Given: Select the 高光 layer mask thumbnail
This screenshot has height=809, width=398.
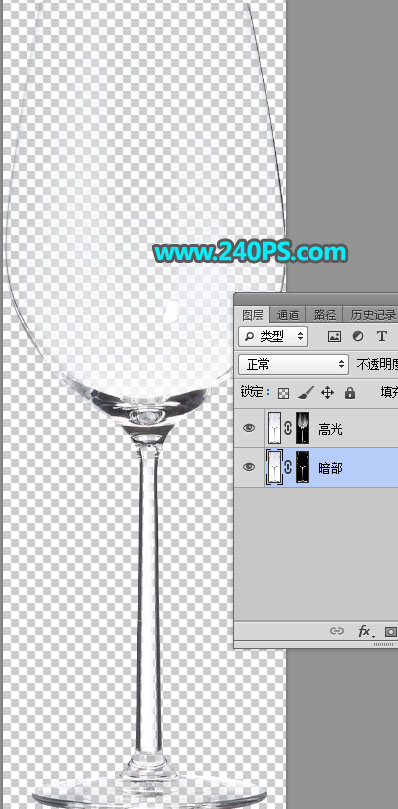Looking at the screenshot, I should pos(303,428).
